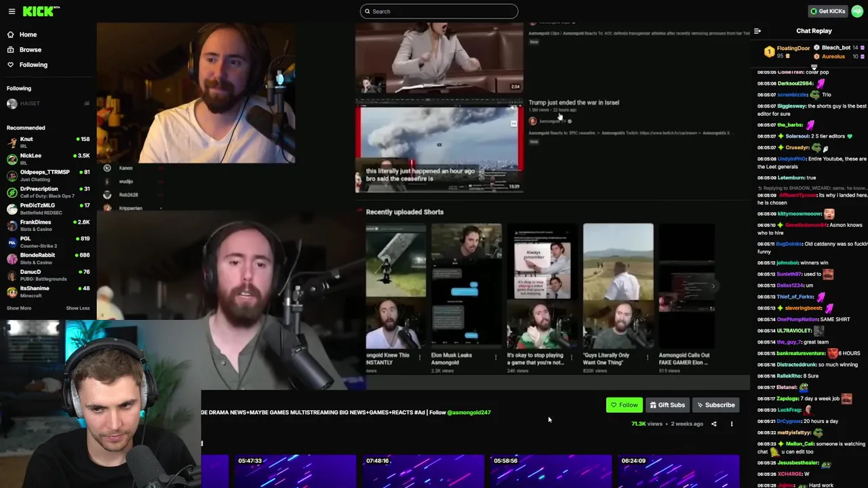Click the Following heart icon

click(x=10, y=64)
